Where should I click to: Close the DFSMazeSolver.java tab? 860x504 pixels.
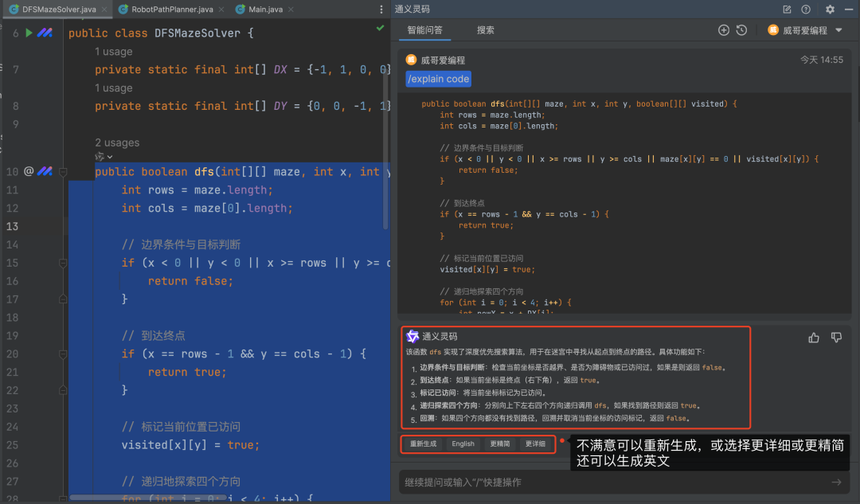coord(104,10)
